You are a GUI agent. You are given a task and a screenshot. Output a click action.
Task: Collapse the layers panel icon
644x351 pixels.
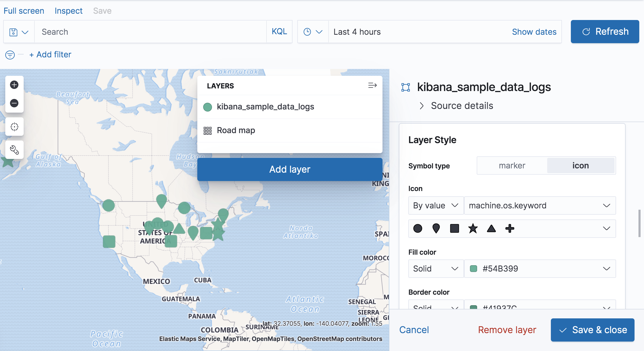pos(372,86)
